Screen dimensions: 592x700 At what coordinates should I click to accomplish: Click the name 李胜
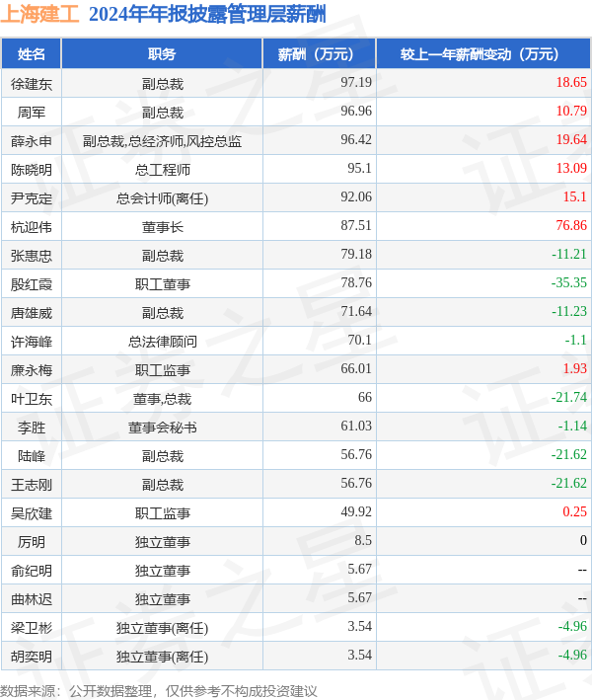(32, 428)
